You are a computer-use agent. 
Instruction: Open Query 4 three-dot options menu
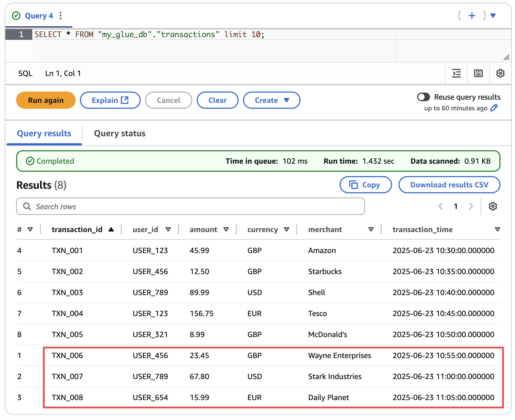pyautogui.click(x=61, y=16)
